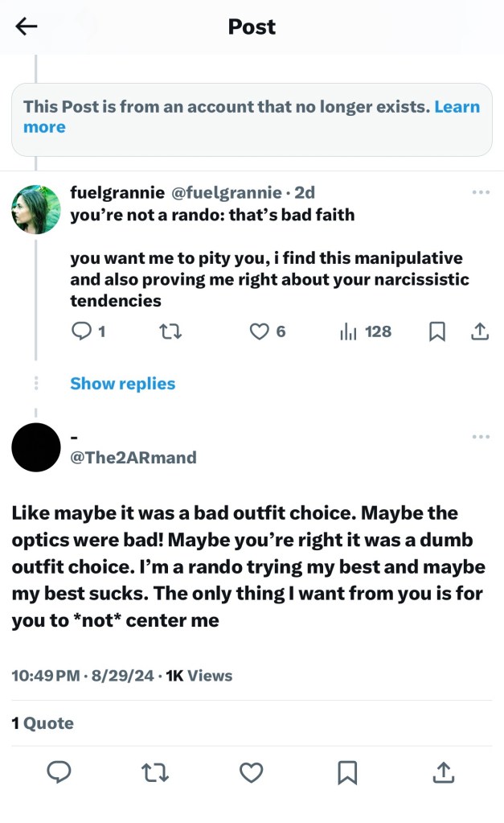Image resolution: width=504 pixels, height=823 pixels.
Task: Reply to fuelgrannie's post
Action: pyautogui.click(x=83, y=331)
